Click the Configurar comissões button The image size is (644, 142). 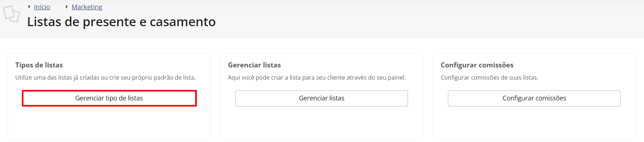(x=534, y=98)
